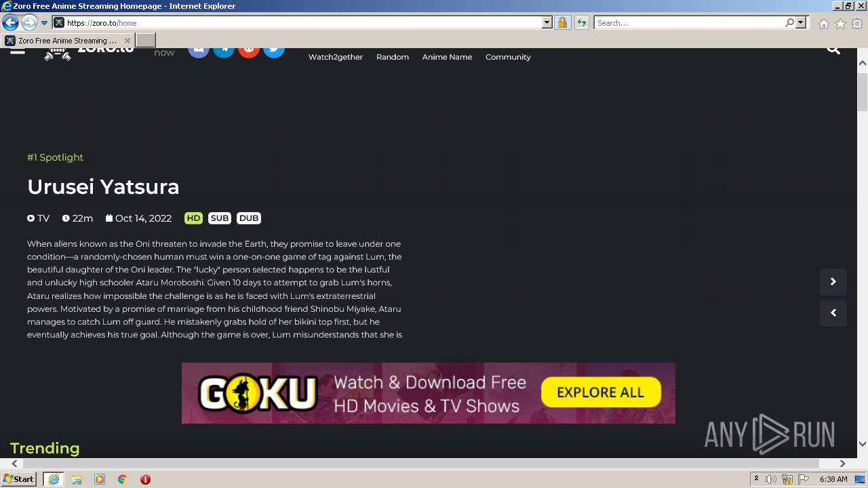Image resolution: width=868 pixels, height=488 pixels.
Task: Open the recent pages dropdown arrow
Action: [45, 23]
